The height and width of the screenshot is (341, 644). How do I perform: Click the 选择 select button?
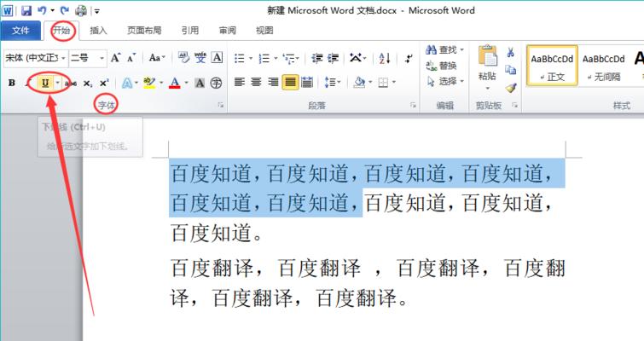click(x=445, y=81)
